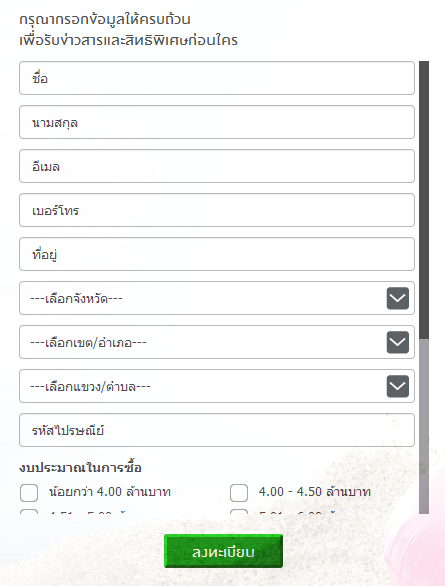Focus the เบอร์โทร phone field

[x=217, y=210]
